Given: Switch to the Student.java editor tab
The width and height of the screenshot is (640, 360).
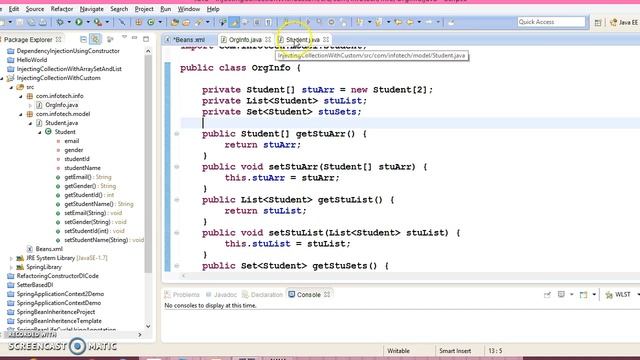Looking at the screenshot, I should pos(302,40).
